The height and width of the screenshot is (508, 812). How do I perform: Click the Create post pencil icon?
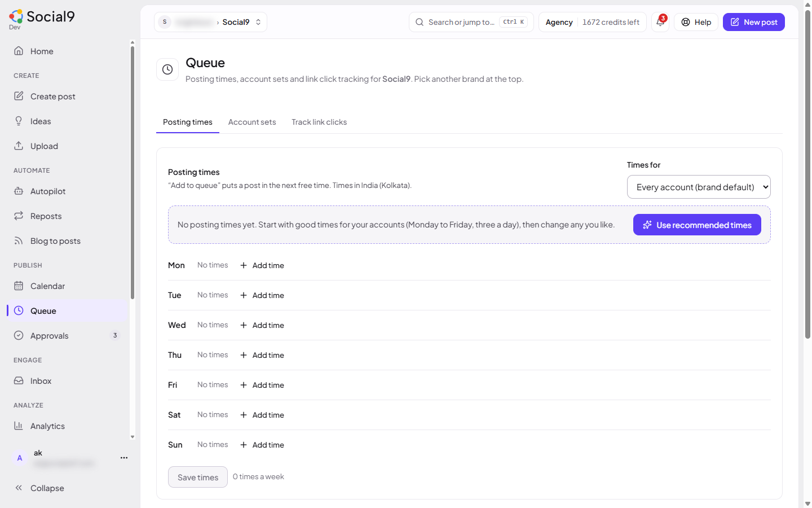tap(19, 96)
